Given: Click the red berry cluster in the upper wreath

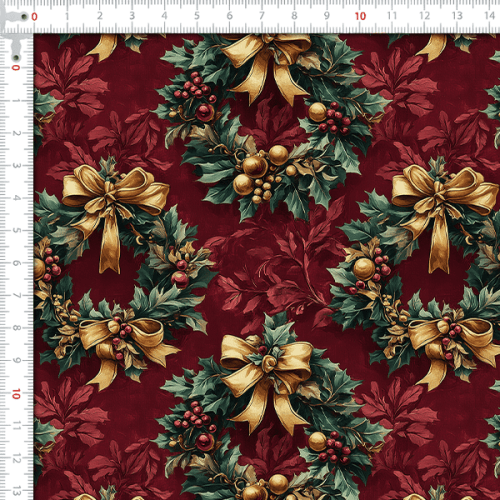Looking at the screenshot, I should tap(196, 87).
